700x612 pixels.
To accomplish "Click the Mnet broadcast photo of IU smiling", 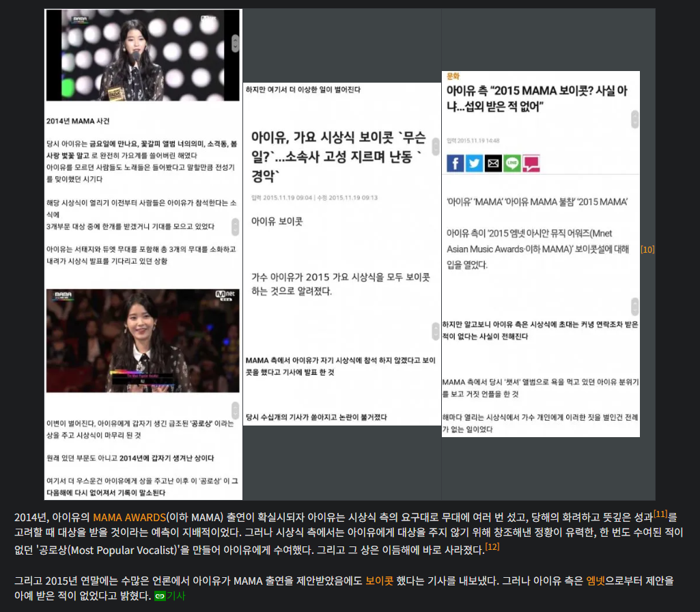I will [x=143, y=341].
